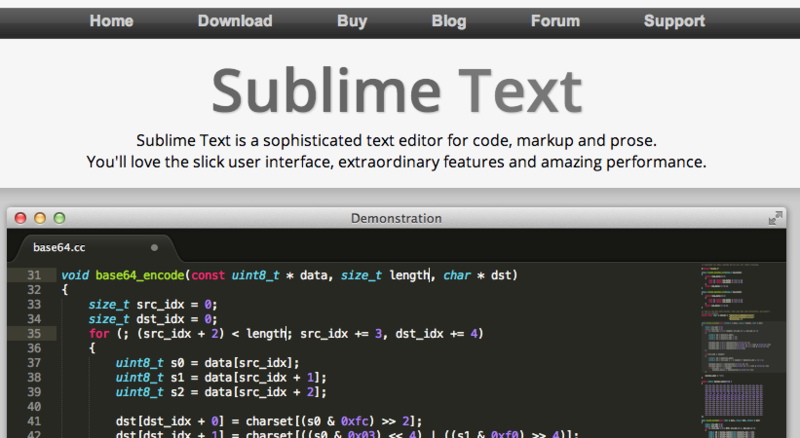Image resolution: width=800 pixels, height=438 pixels.
Task: Click the const keyword on line 31
Action: coord(208,275)
